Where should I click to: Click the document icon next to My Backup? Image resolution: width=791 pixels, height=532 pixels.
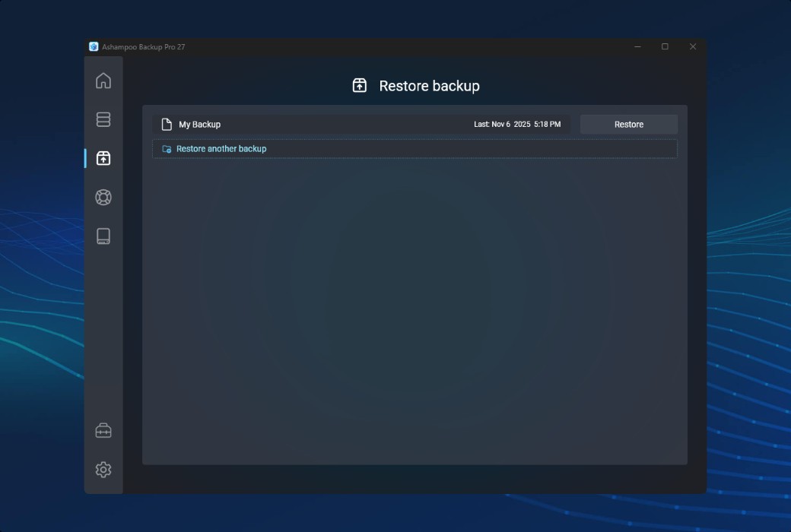167,124
